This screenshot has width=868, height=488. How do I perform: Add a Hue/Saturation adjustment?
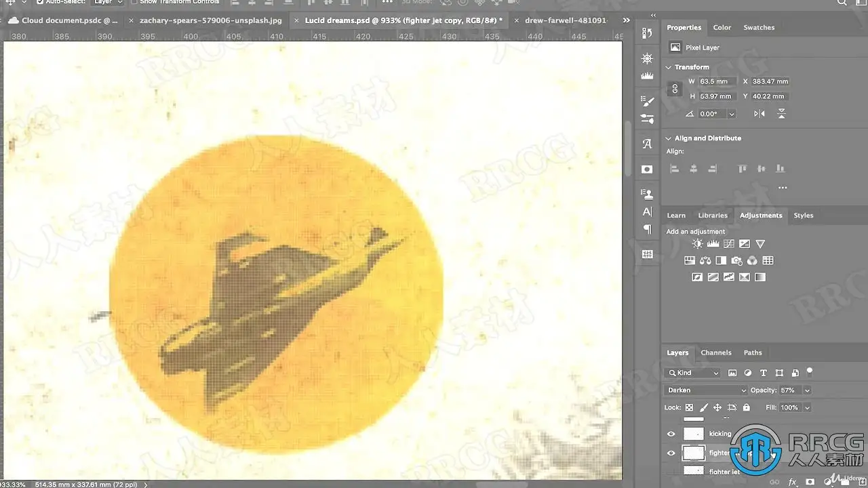690,260
